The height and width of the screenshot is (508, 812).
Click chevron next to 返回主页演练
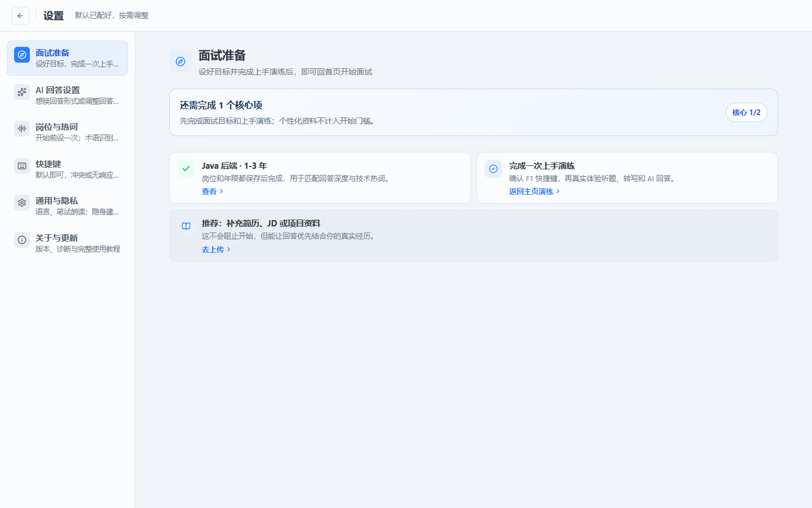(x=558, y=191)
